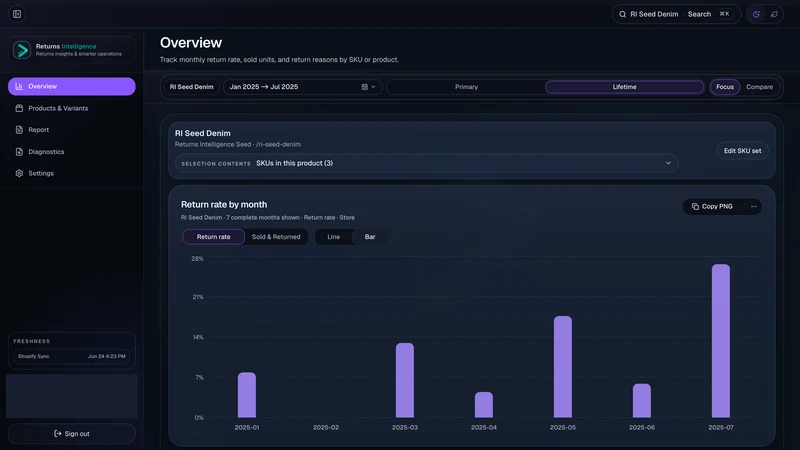Click the Overview bar-chart icon in sidebar
The height and width of the screenshot is (450, 800).
click(x=19, y=86)
